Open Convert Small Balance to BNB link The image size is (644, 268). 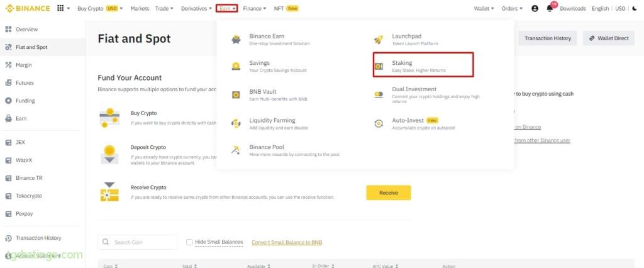[287, 242]
